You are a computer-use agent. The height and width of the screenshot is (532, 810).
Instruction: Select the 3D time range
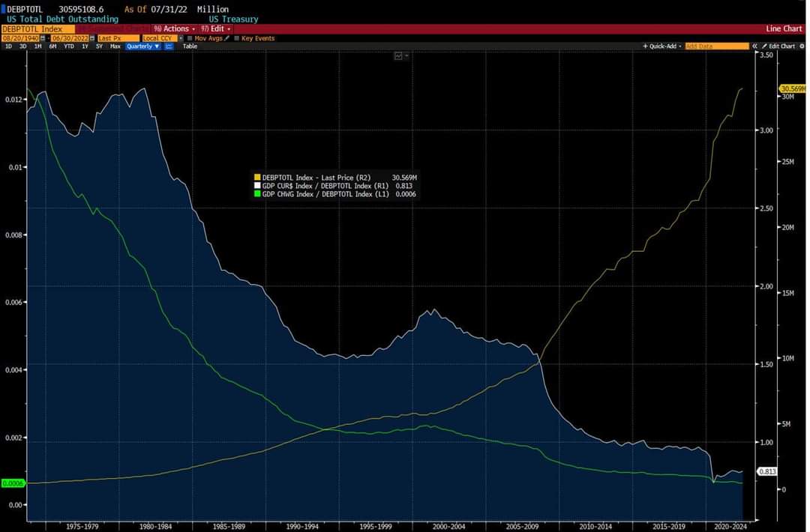[23, 46]
